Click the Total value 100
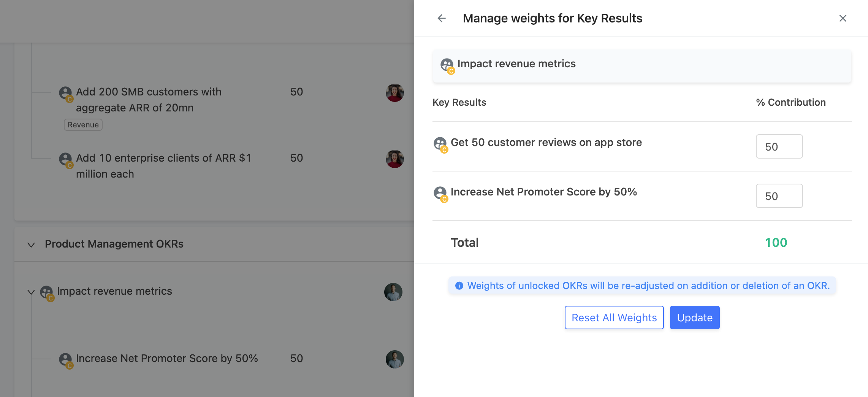Screen dimensions: 868x397 776,243
